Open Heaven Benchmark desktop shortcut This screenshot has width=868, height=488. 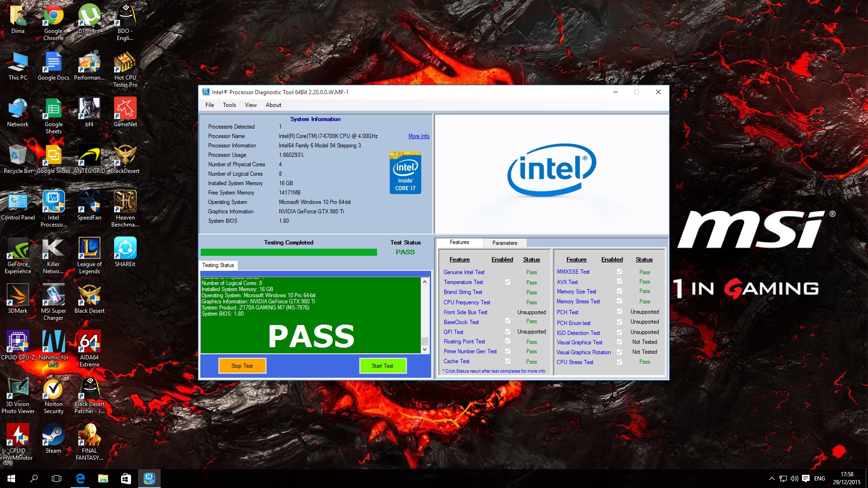point(125,202)
